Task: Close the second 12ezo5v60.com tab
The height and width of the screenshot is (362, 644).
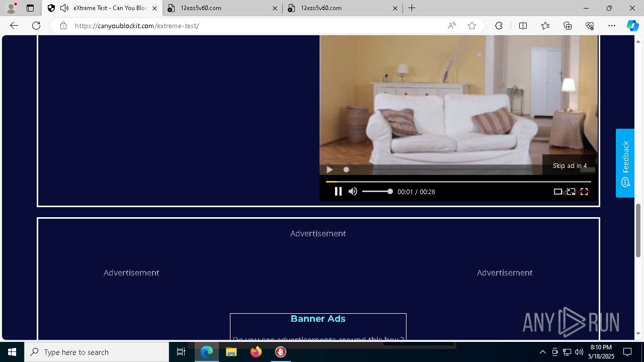Action: pos(395,8)
